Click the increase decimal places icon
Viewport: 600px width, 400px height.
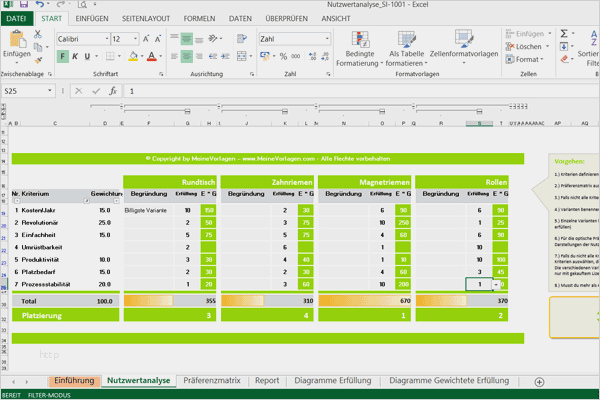pos(312,56)
